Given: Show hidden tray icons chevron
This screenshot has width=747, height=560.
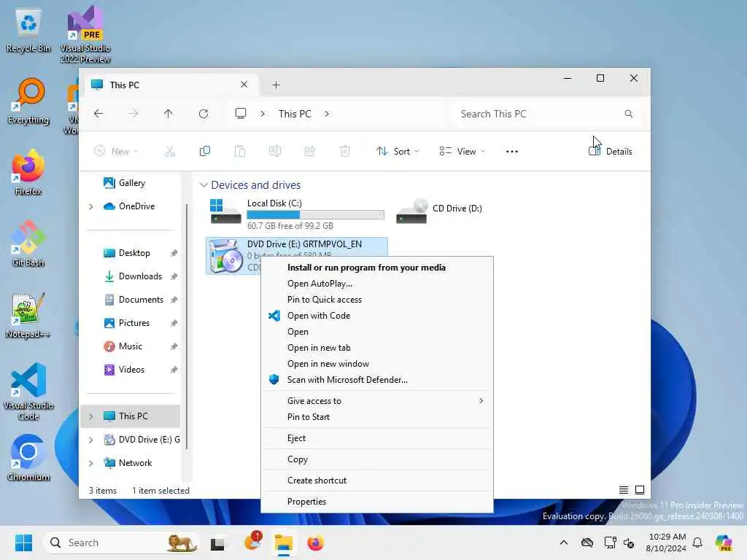Looking at the screenshot, I should click(564, 542).
